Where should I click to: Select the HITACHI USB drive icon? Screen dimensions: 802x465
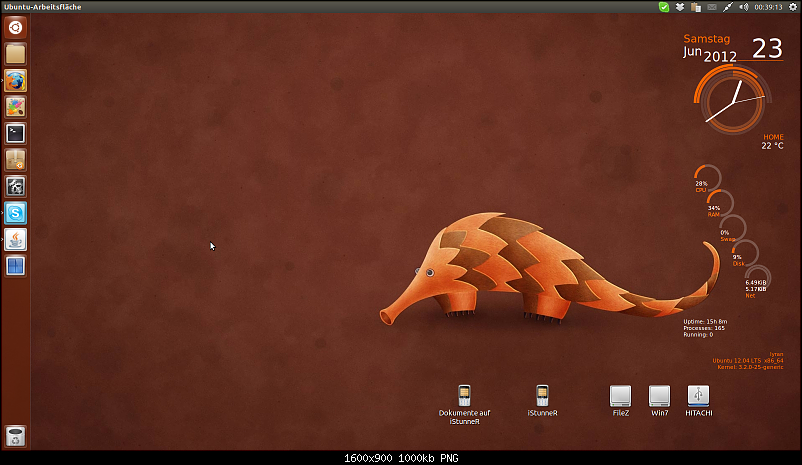click(x=699, y=401)
